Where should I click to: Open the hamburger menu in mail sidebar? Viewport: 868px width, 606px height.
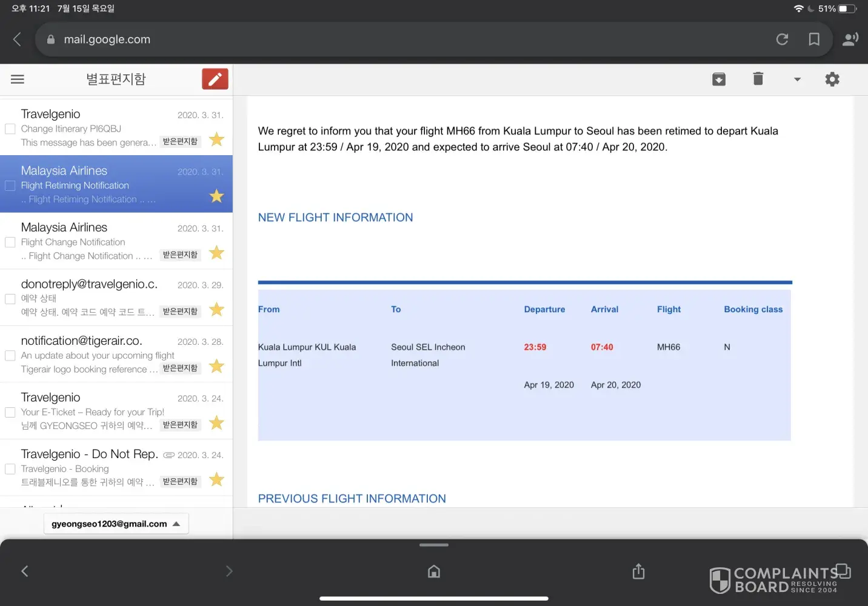(x=18, y=79)
